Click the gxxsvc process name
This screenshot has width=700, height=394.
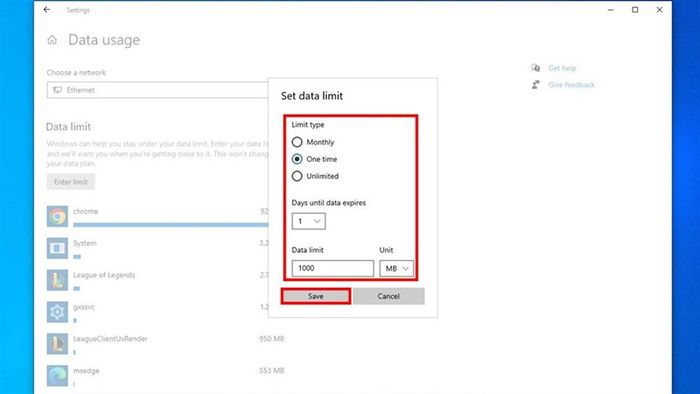(x=84, y=307)
